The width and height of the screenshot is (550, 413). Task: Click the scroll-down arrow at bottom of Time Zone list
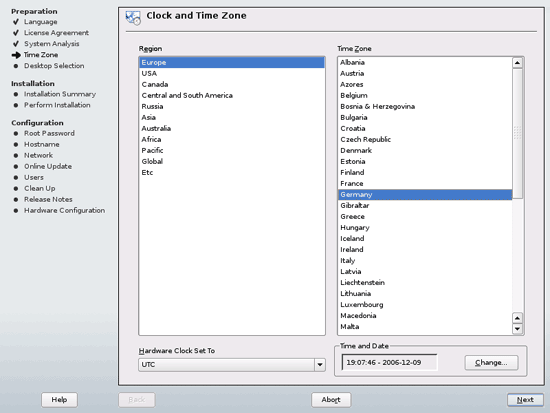[517, 329]
